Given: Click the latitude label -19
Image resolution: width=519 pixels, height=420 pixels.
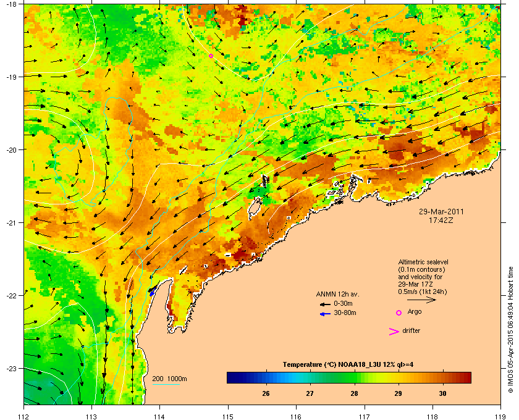Looking at the screenshot, I should [x=11, y=77].
